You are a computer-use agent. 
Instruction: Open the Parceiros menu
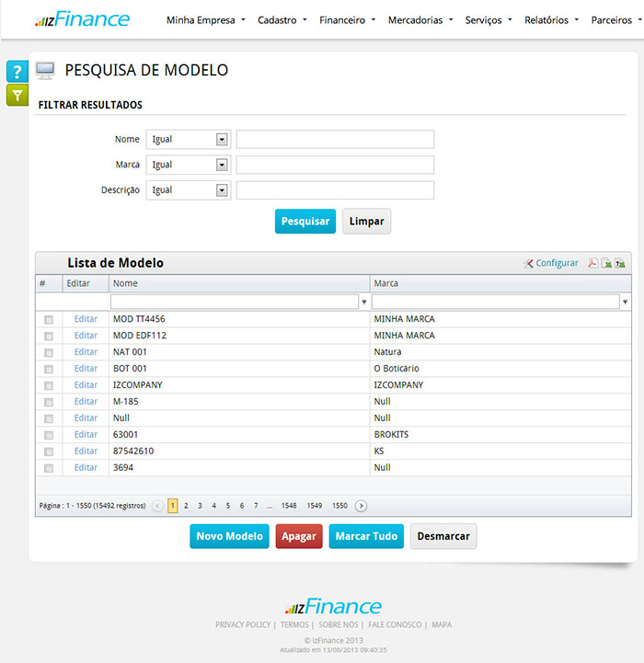(616, 20)
